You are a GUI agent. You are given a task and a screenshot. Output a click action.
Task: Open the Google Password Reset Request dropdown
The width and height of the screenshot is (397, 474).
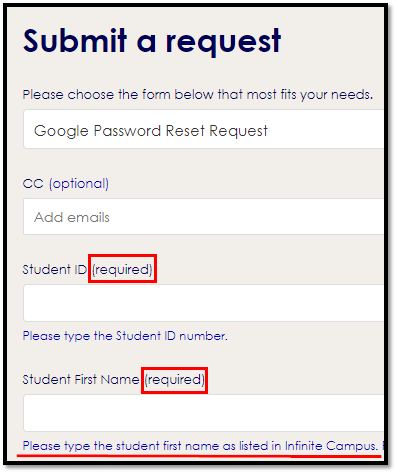point(203,129)
